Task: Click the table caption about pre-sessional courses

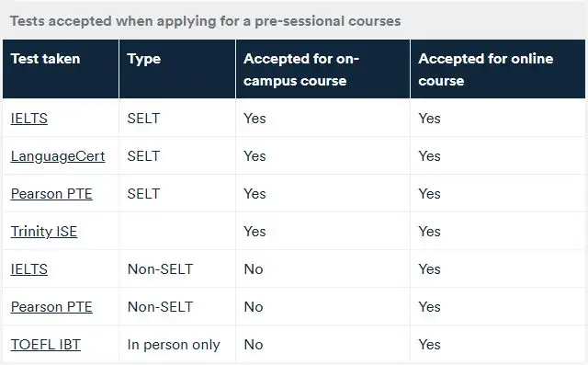Action: point(205,21)
